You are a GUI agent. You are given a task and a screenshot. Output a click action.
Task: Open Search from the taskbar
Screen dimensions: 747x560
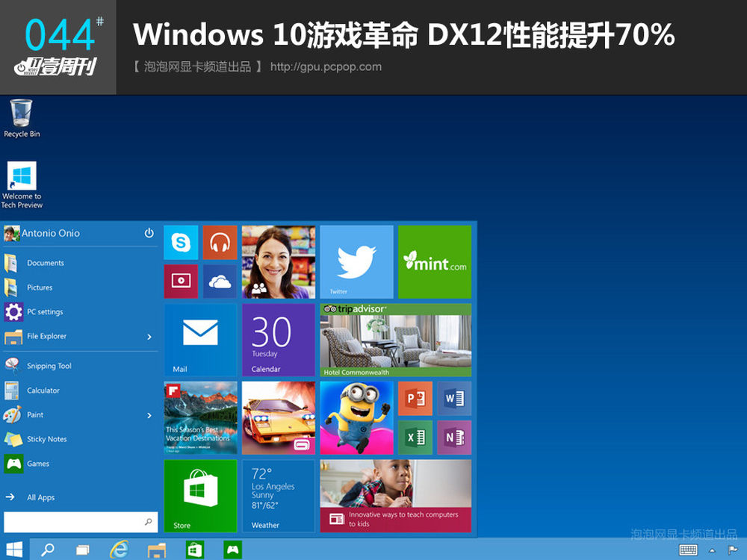tap(47, 550)
